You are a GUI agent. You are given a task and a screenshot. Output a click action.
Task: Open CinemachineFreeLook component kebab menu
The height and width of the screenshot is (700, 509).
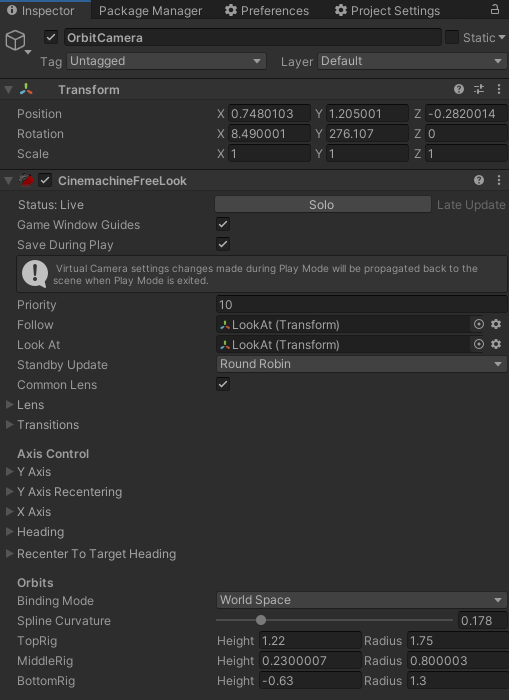click(x=499, y=180)
